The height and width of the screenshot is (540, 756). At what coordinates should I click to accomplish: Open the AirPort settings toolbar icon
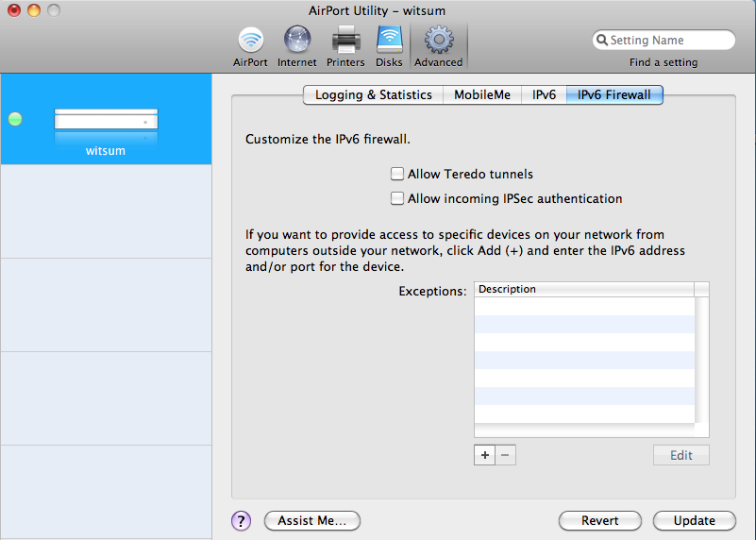[250, 47]
